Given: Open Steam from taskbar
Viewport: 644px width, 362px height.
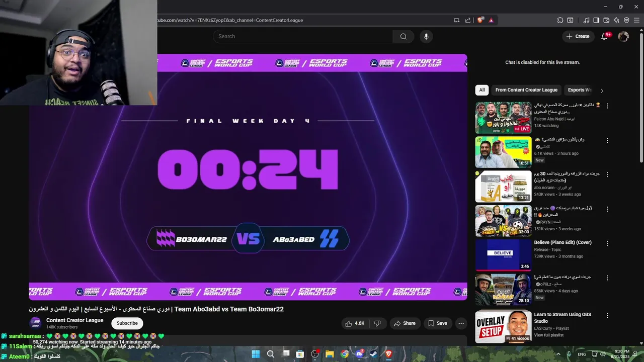Looking at the screenshot, I should (x=374, y=354).
